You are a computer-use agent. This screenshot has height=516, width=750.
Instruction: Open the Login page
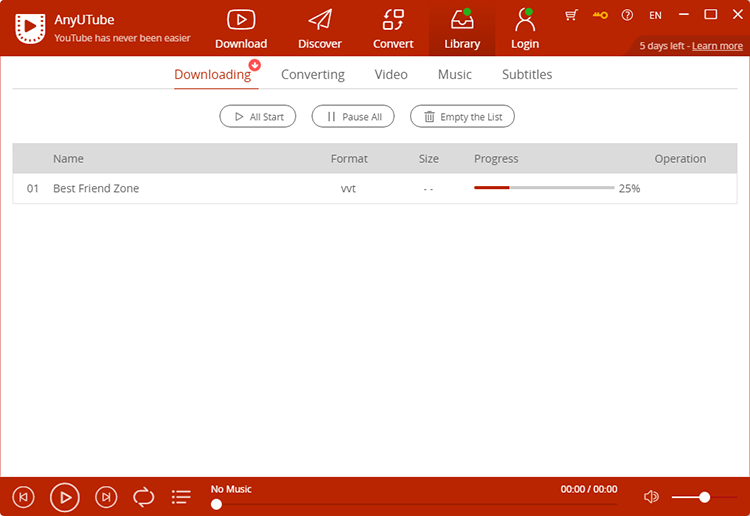click(x=525, y=30)
